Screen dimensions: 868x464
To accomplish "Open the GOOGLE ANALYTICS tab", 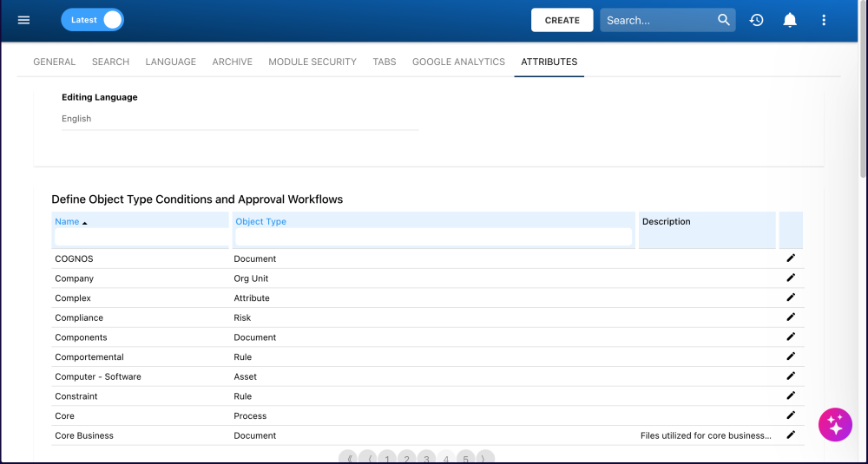I will [458, 62].
